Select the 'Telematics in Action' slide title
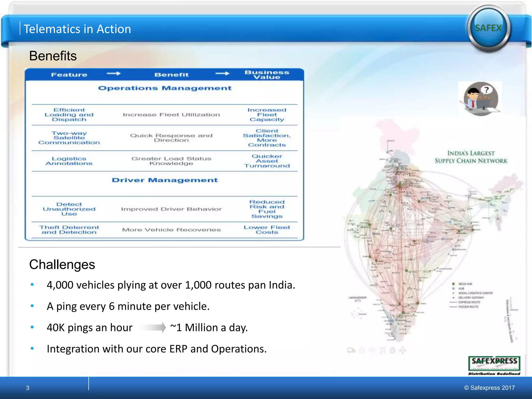This screenshot has height=399, width=532. point(77,29)
